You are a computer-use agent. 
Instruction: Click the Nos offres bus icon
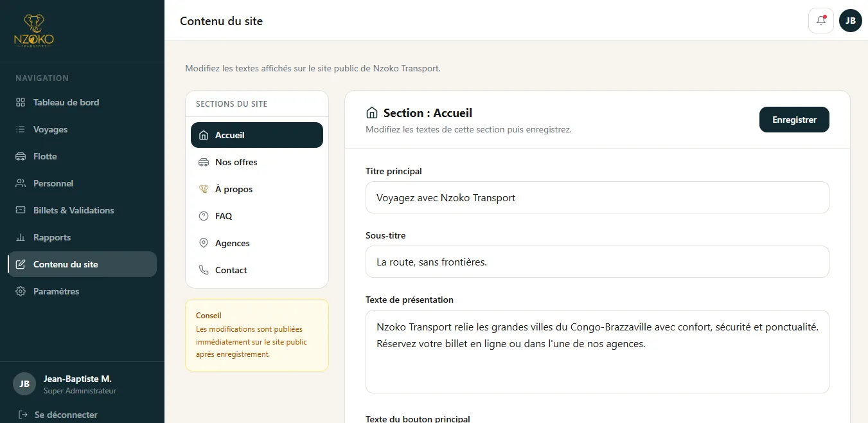tap(204, 162)
